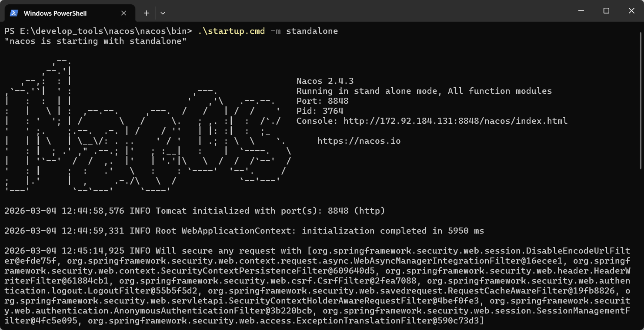Screen dimensions: 644x330
Task: Maximize the terminal window
Action: click(606, 11)
